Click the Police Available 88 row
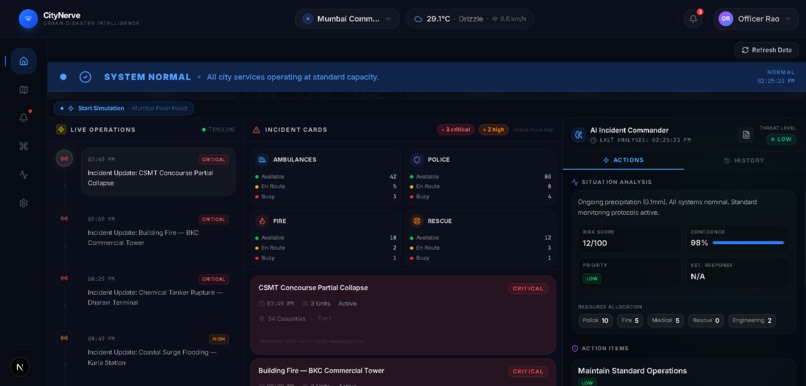 pos(480,177)
